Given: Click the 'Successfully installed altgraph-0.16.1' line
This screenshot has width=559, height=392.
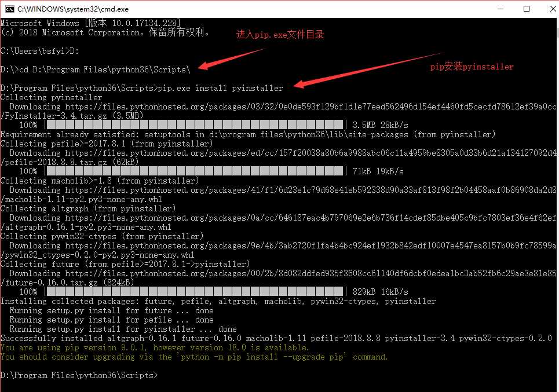Looking at the screenshot, I should (276, 338).
